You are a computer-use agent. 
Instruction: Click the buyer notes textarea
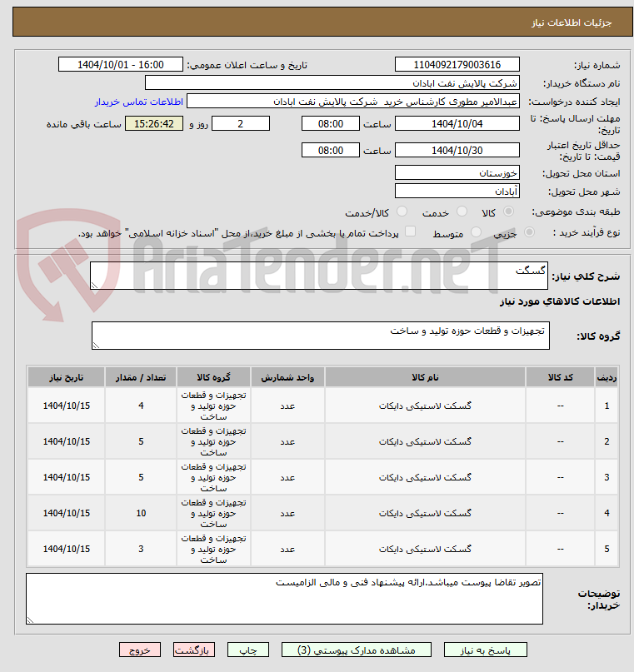(284, 598)
